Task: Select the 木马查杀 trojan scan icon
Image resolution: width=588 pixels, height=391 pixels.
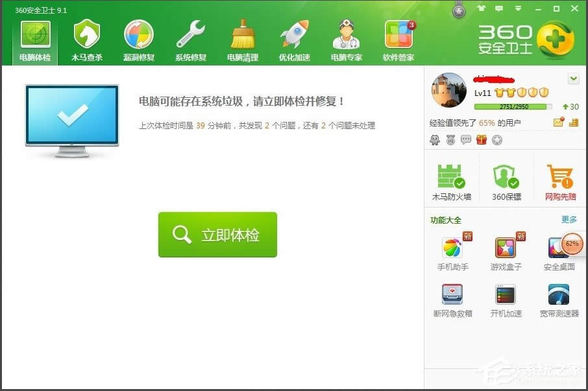Action: 87,38
